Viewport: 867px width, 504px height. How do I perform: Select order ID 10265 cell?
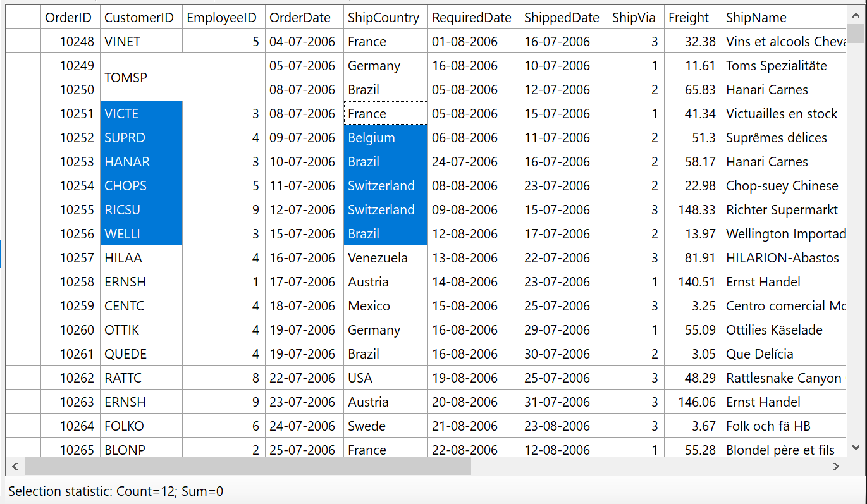pyautogui.click(x=70, y=448)
